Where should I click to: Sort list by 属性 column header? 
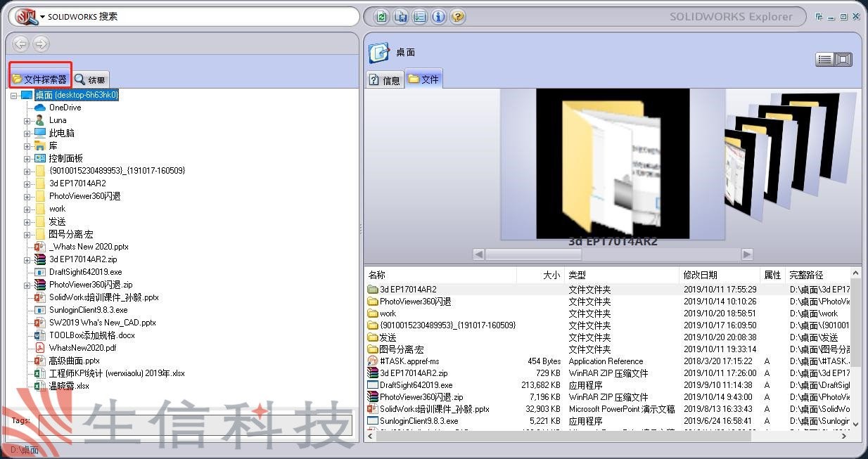(x=773, y=275)
